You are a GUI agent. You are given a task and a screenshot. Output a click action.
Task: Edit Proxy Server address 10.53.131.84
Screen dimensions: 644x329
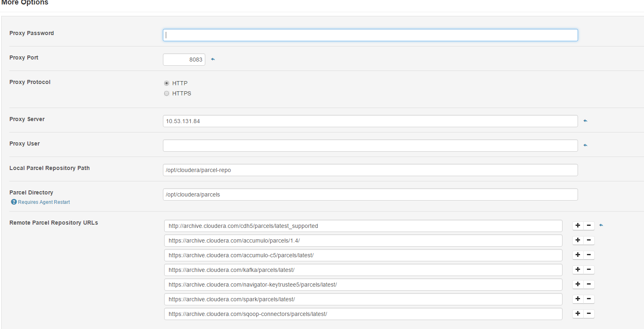(x=370, y=121)
